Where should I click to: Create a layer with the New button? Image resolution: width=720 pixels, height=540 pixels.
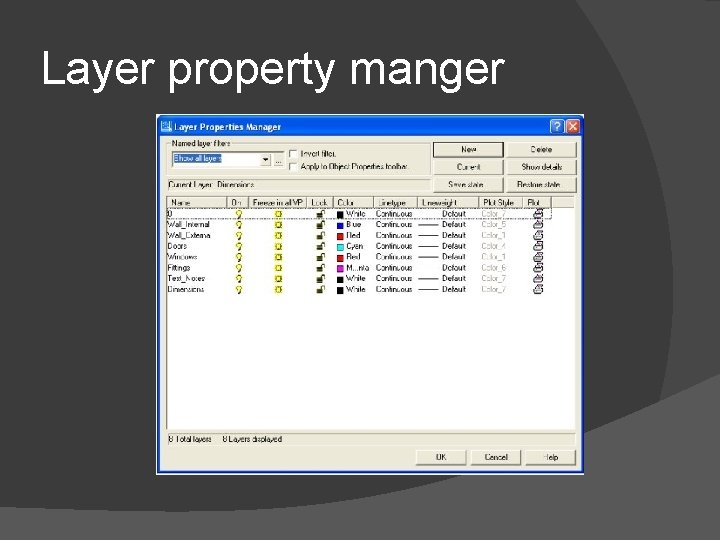pos(468,150)
